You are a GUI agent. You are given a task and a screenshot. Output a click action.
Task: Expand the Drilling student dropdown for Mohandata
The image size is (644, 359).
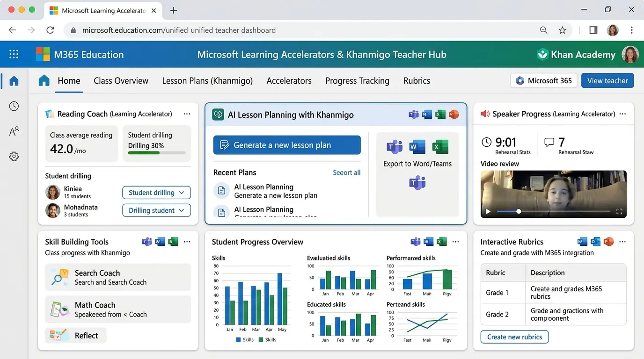[156, 210]
